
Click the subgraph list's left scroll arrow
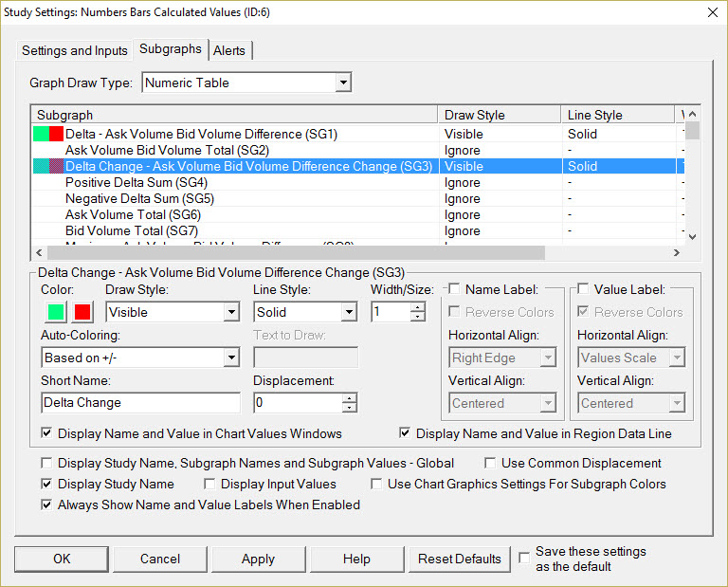40,252
